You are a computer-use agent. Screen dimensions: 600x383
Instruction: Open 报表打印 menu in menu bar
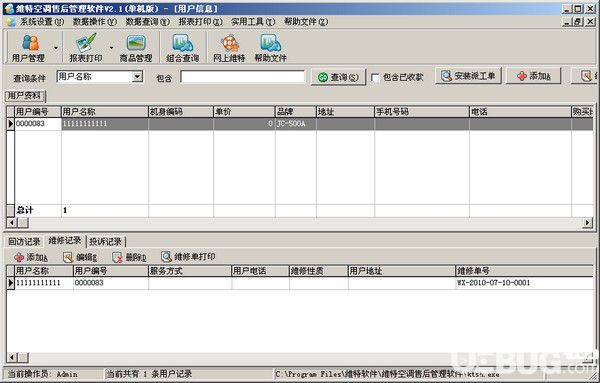tap(200, 22)
